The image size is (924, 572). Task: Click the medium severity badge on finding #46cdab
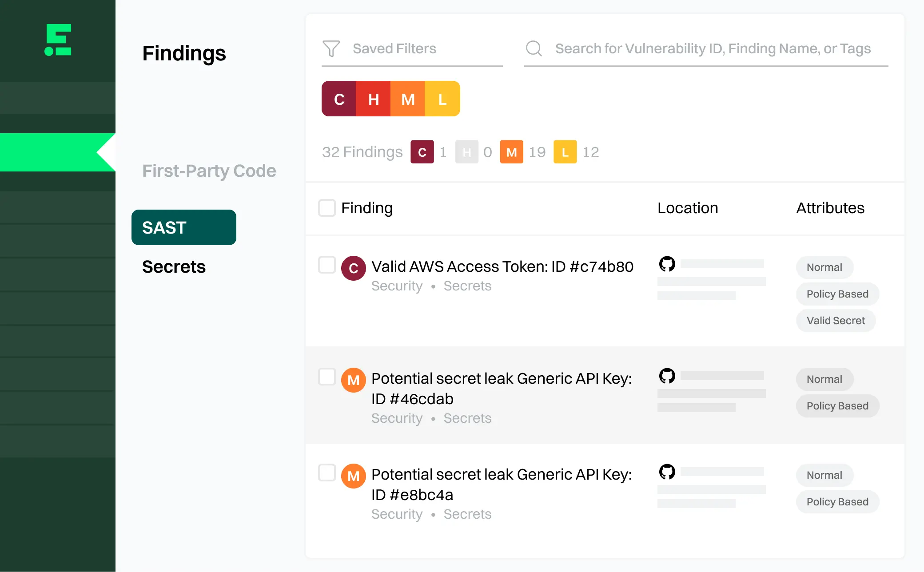tap(353, 380)
